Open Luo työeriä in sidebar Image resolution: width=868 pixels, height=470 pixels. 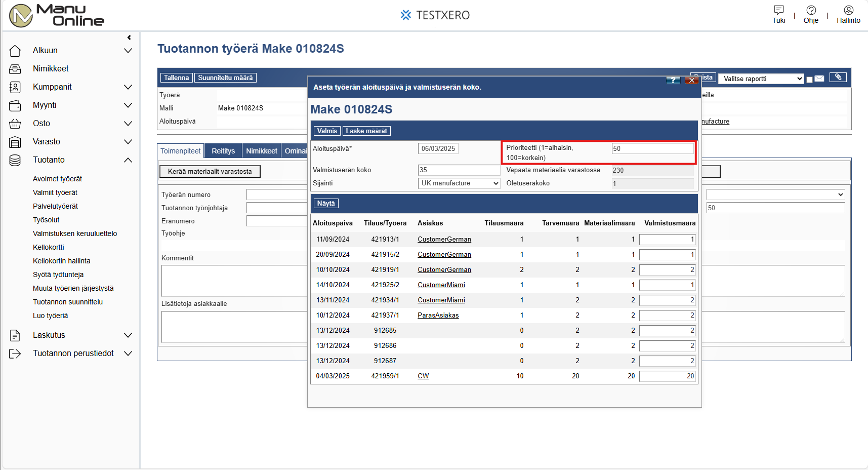click(x=50, y=316)
